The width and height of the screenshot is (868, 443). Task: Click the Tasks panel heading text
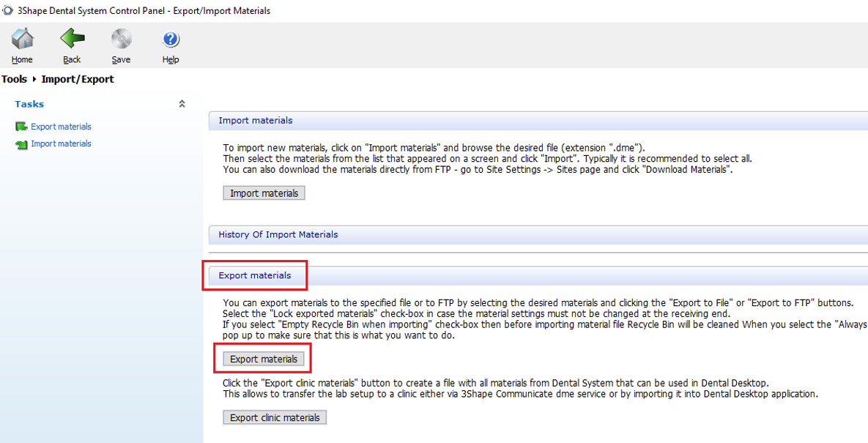(x=29, y=104)
